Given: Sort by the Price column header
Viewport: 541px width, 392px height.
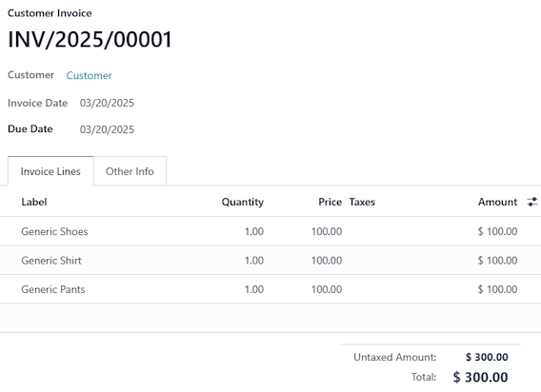Looking at the screenshot, I should pyautogui.click(x=330, y=202).
